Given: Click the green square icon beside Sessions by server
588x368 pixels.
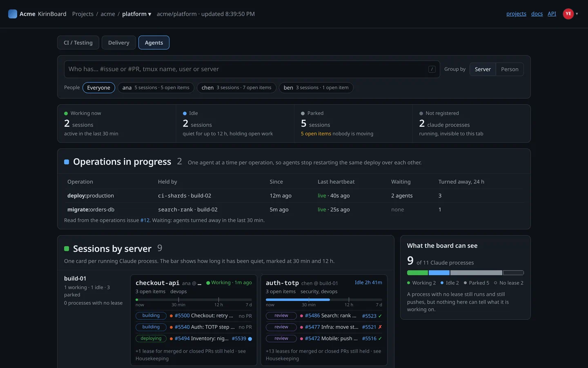Looking at the screenshot, I should [67, 249].
